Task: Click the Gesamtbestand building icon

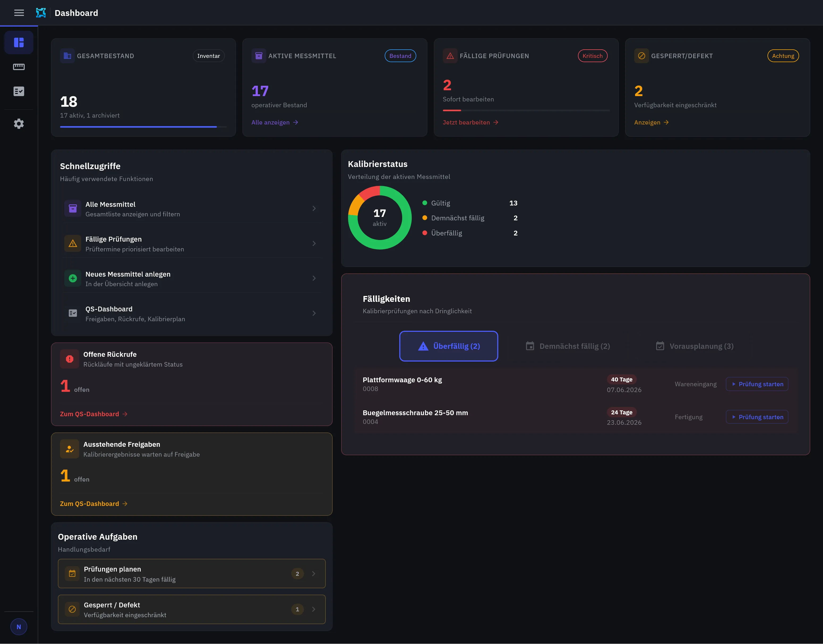Action: tap(67, 56)
